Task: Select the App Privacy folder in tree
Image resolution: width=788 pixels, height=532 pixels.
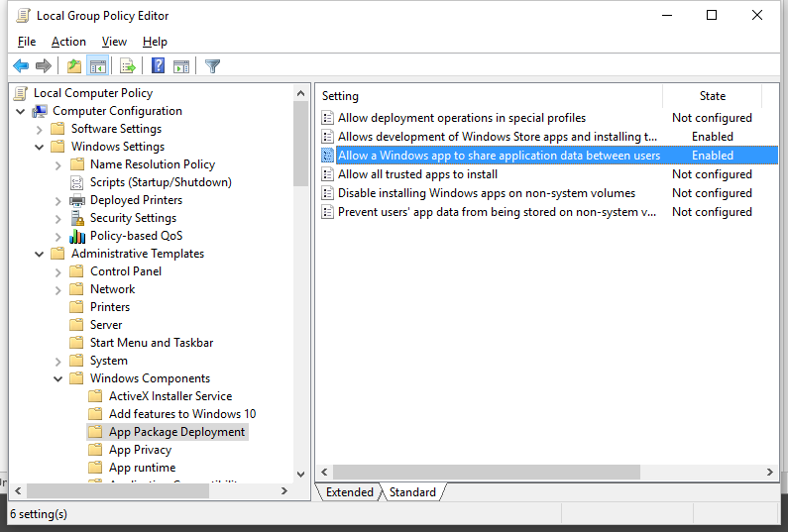Action: tap(140, 450)
